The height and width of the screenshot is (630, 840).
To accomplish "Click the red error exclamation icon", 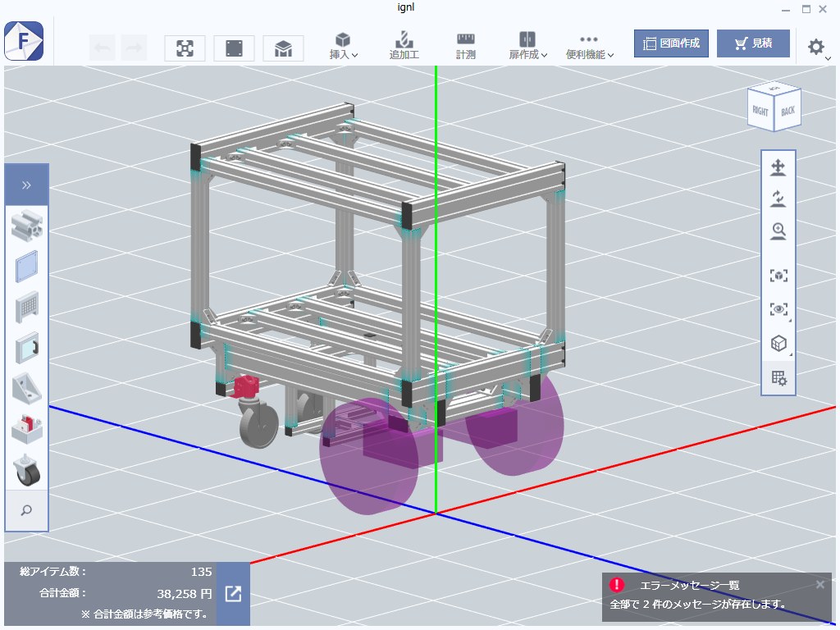I will [x=617, y=584].
